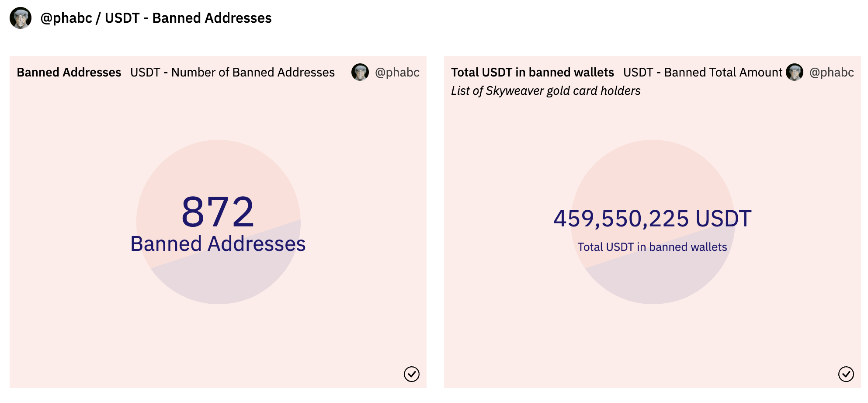The width and height of the screenshot is (868, 403).
Task: Click the dashboard owner avatar in page header
Action: [21, 18]
